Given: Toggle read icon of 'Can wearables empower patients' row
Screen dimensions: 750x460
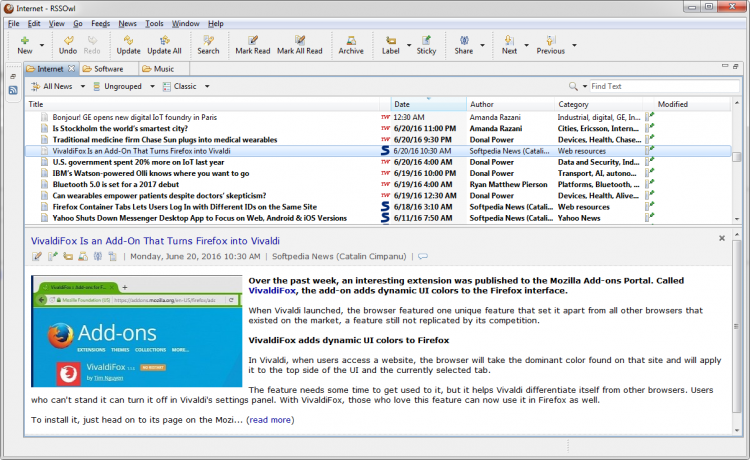Looking at the screenshot, I should [44, 196].
